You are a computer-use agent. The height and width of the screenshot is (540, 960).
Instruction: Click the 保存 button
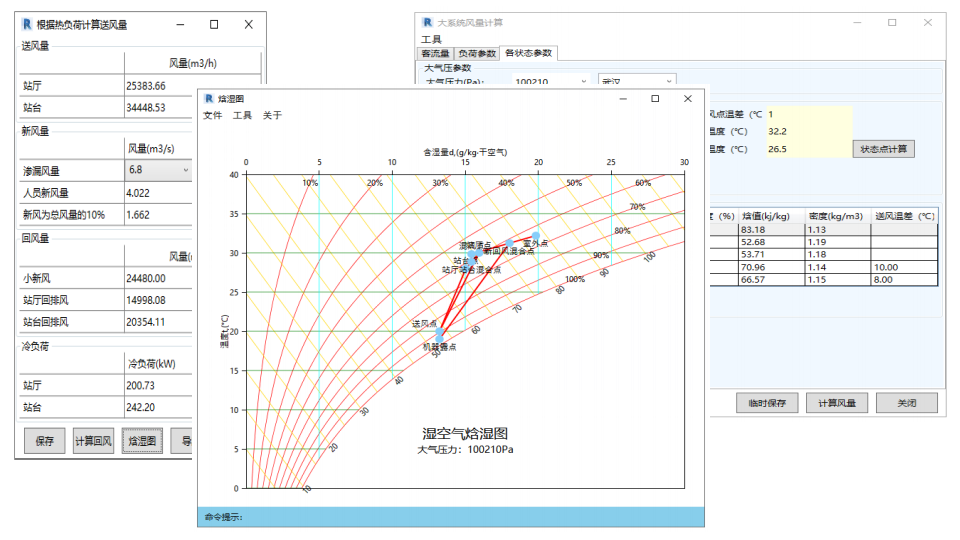[45, 441]
